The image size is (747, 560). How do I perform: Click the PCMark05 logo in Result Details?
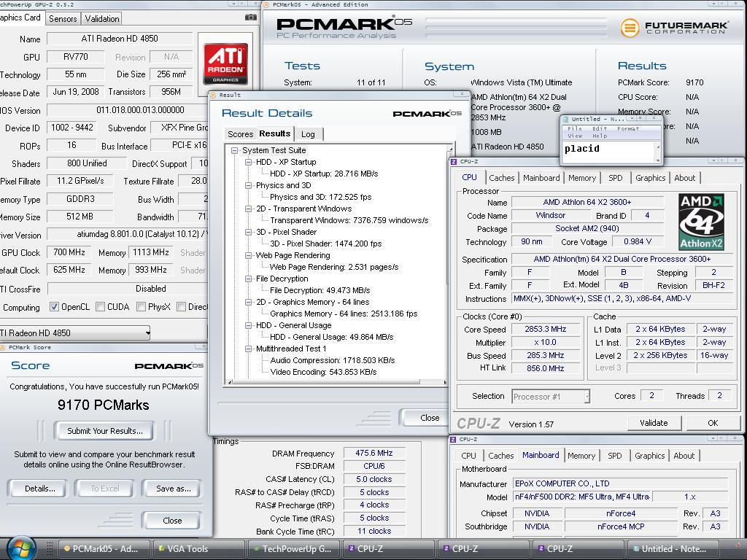427,113
